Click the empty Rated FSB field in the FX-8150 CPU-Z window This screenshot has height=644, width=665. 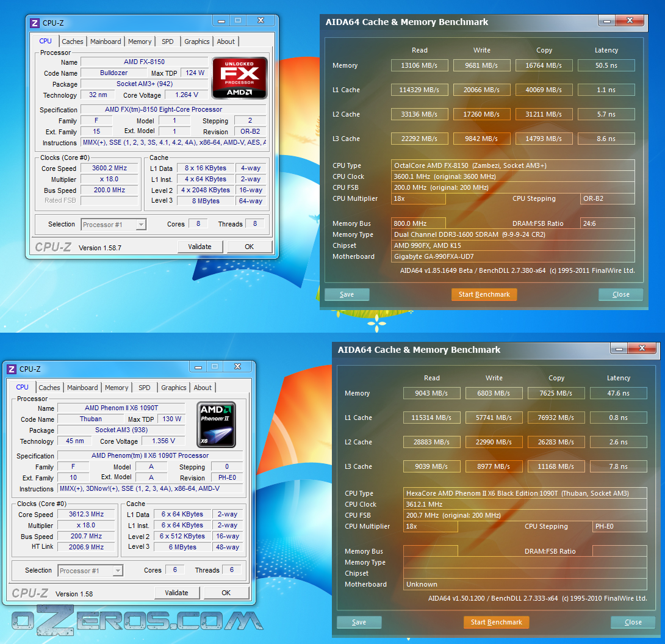pyautogui.click(x=109, y=201)
